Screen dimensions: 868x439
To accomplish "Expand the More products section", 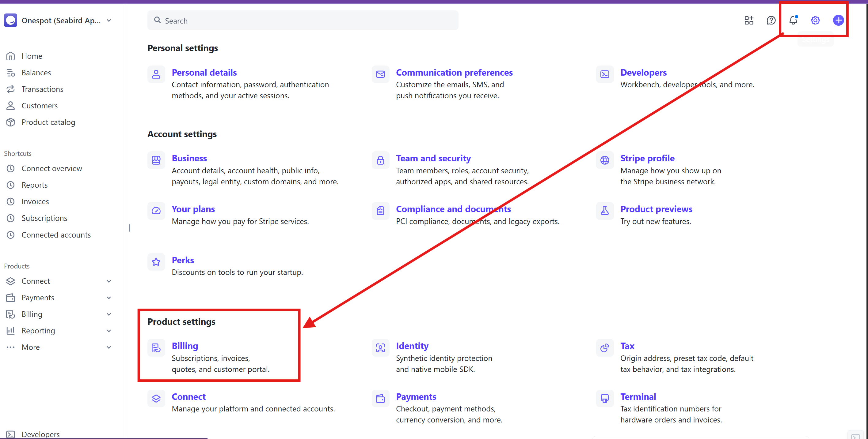I will 109,347.
